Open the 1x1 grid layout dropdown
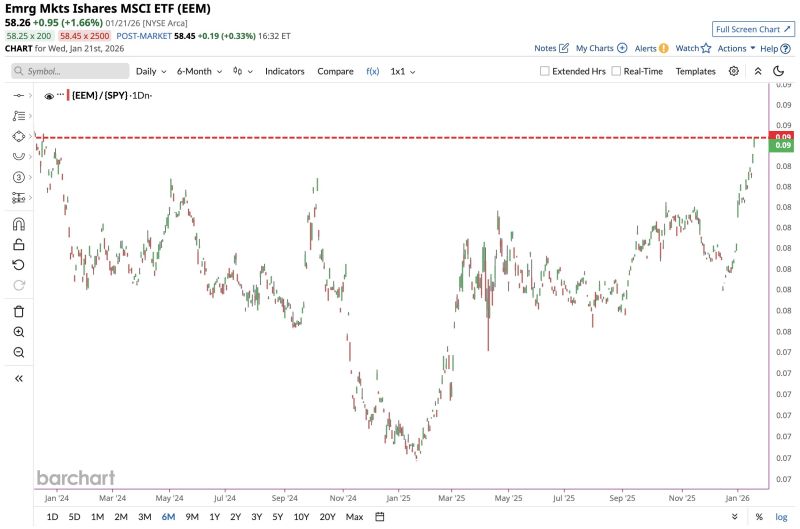 point(403,71)
